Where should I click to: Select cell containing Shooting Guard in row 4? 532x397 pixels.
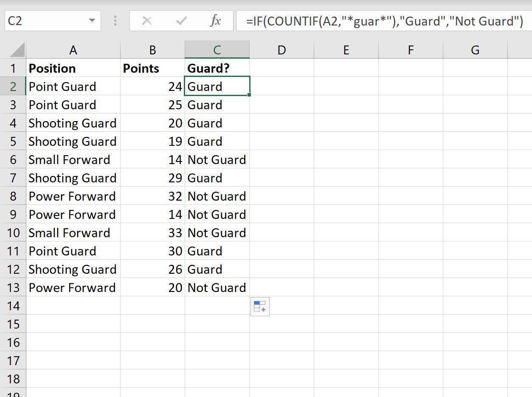pos(73,123)
